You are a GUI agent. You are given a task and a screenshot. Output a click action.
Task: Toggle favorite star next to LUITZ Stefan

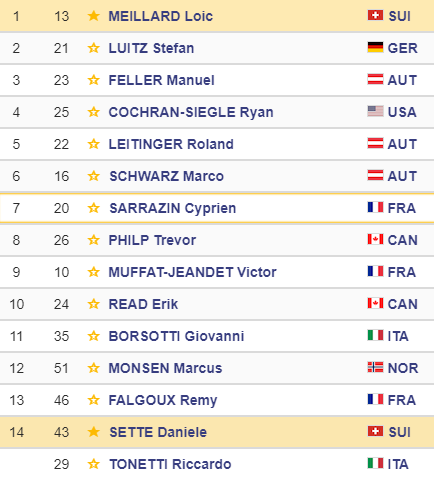pyautogui.click(x=93, y=48)
